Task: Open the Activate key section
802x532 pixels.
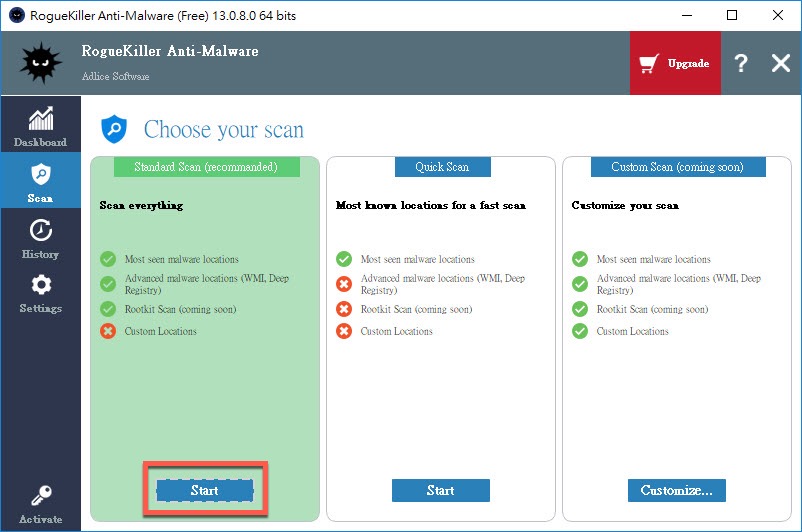Action: (40, 504)
